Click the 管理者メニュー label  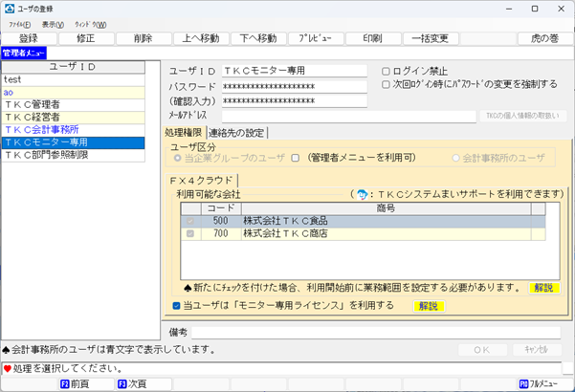[24, 54]
